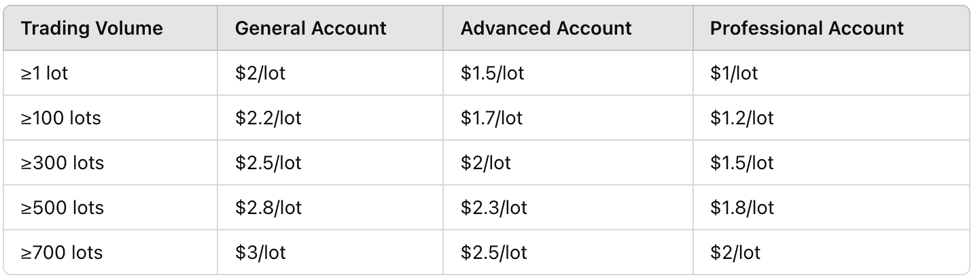Click the $1.7/lot Advanced Account cell

coord(491,118)
